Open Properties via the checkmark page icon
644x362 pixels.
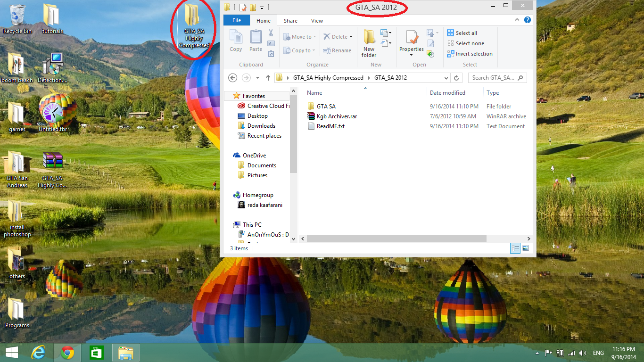[x=412, y=37]
